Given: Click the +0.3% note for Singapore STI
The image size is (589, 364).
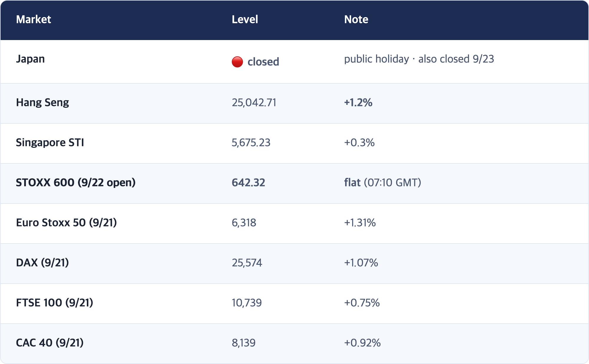Looking at the screenshot, I should point(359,143).
